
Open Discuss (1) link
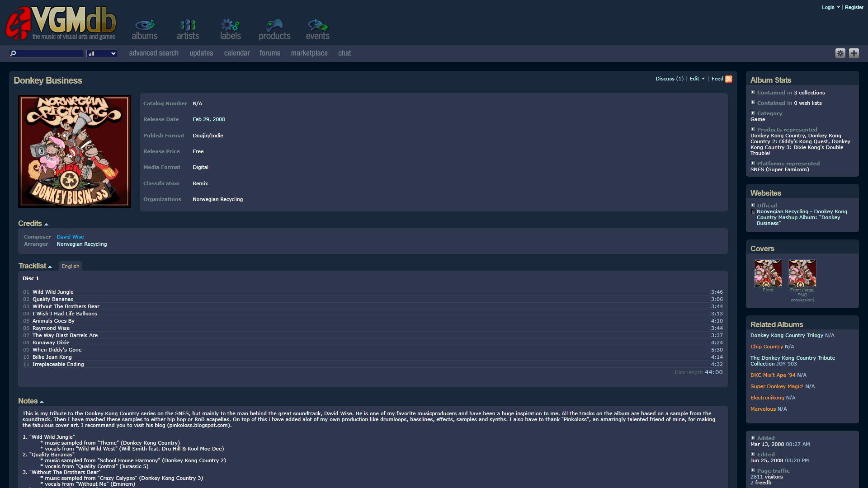670,79
